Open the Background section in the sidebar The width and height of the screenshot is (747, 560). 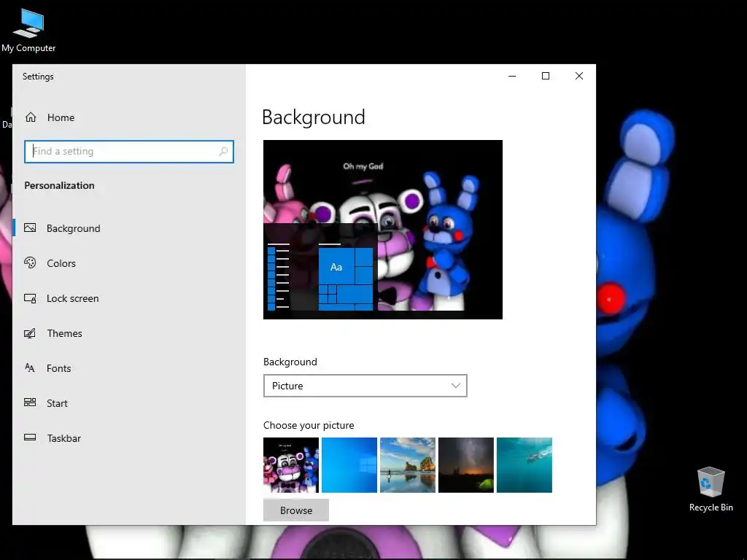tap(128, 228)
